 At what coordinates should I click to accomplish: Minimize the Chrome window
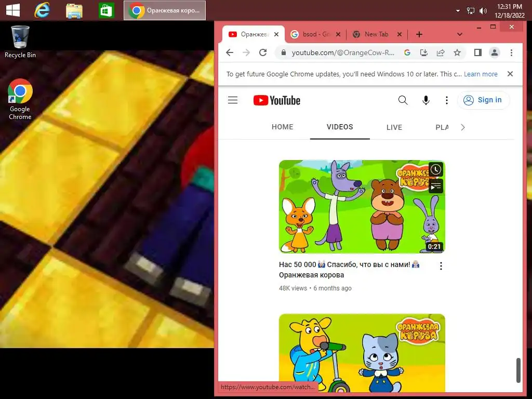(478, 27)
